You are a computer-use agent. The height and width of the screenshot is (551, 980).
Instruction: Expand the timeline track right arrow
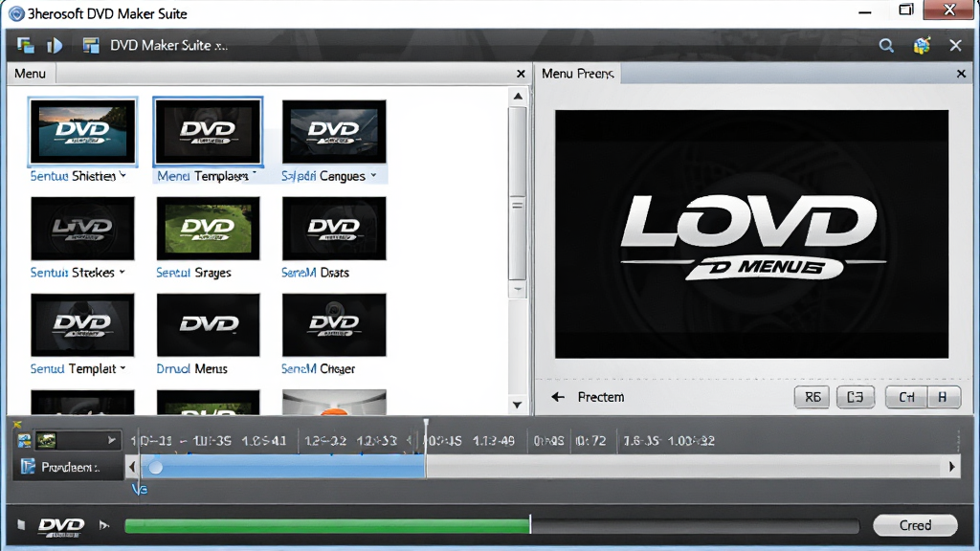click(112, 440)
